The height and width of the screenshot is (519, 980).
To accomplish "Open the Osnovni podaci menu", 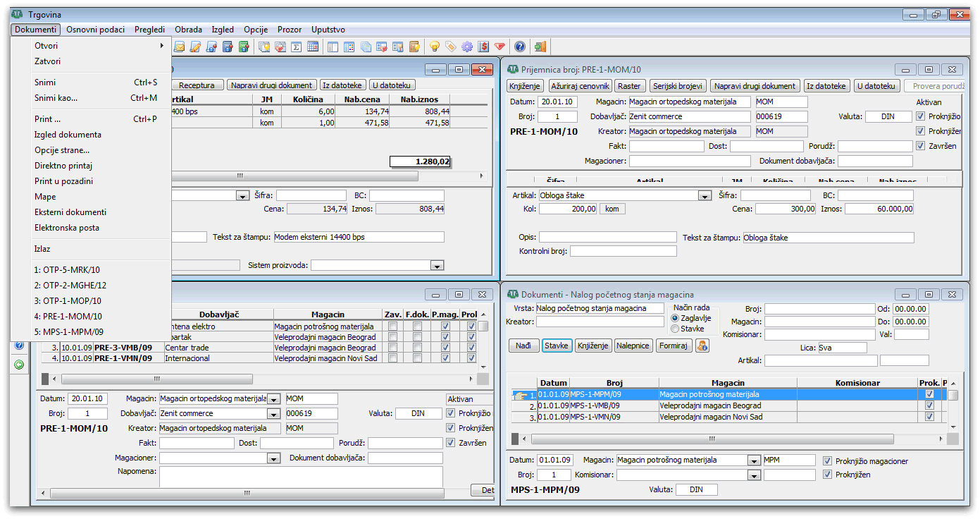I will coord(95,30).
